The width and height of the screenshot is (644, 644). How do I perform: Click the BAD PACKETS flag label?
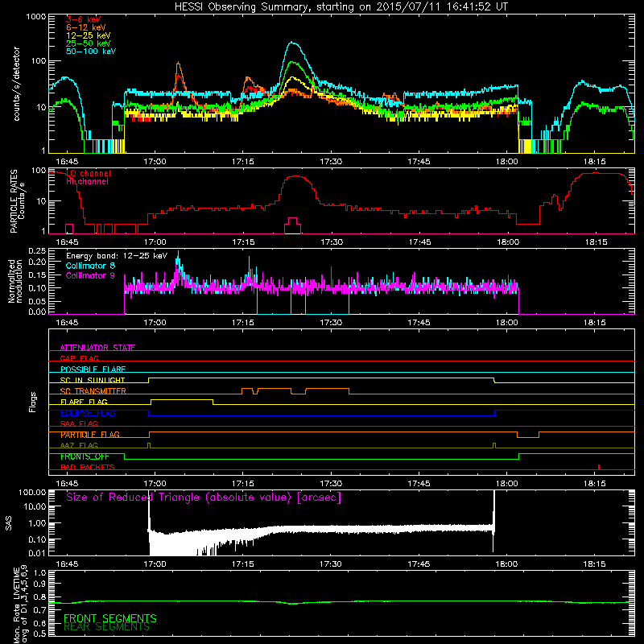88,467
